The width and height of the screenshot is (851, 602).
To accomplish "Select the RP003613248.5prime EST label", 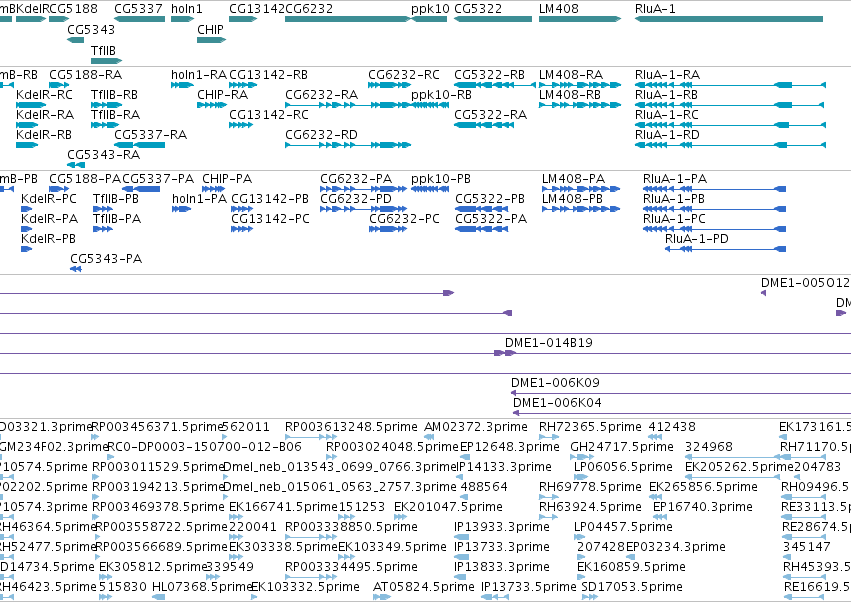I will tap(351, 427).
